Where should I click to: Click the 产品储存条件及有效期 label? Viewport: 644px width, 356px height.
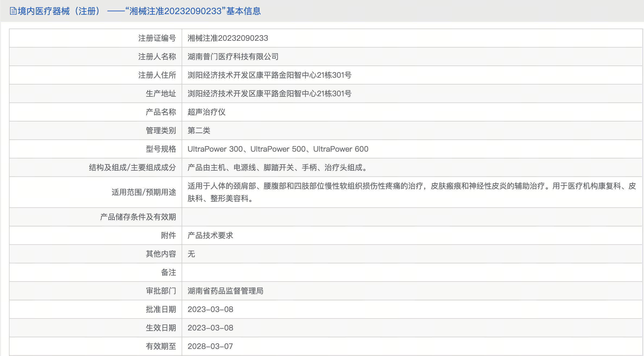[138, 217]
